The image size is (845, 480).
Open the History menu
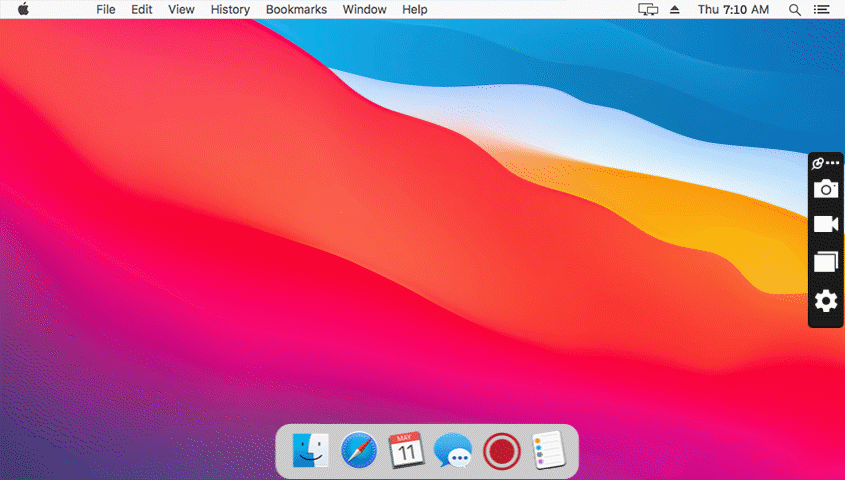(x=230, y=9)
